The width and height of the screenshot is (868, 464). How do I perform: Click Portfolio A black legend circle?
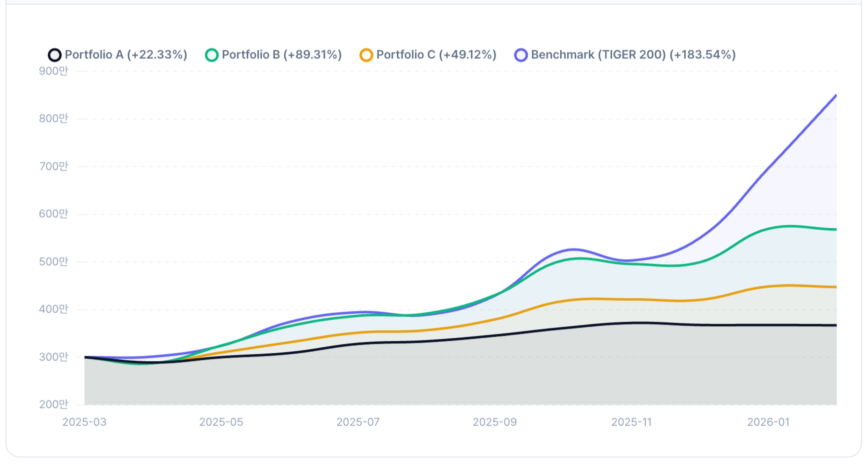pos(55,55)
